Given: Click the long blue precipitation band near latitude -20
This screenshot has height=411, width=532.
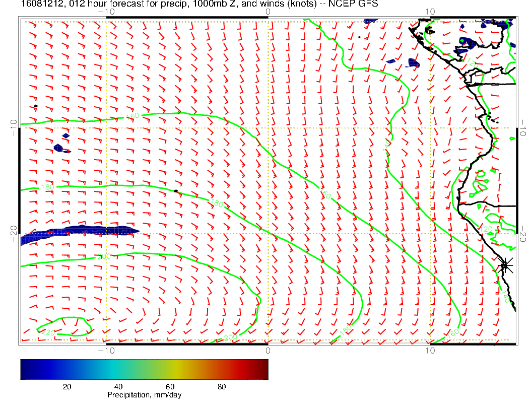Looking at the screenshot, I should 81,232.
